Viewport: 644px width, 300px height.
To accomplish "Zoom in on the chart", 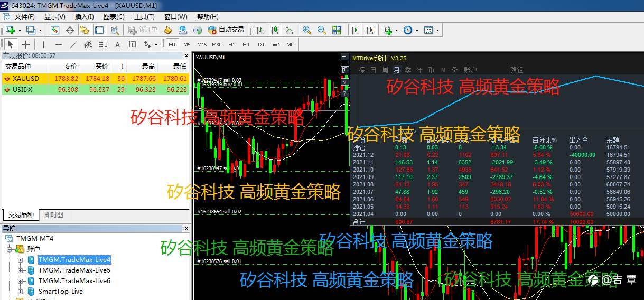I will pyautogui.click(x=307, y=30).
